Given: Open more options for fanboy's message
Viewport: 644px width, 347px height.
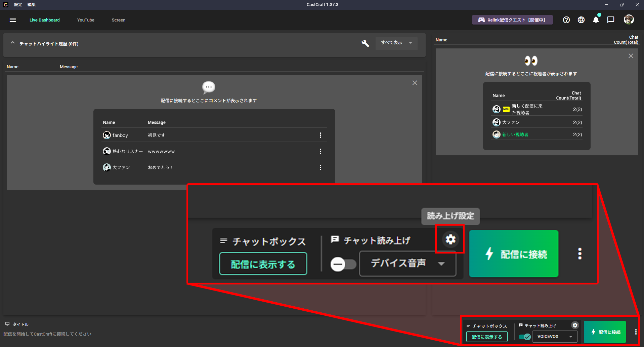Looking at the screenshot, I should point(320,135).
